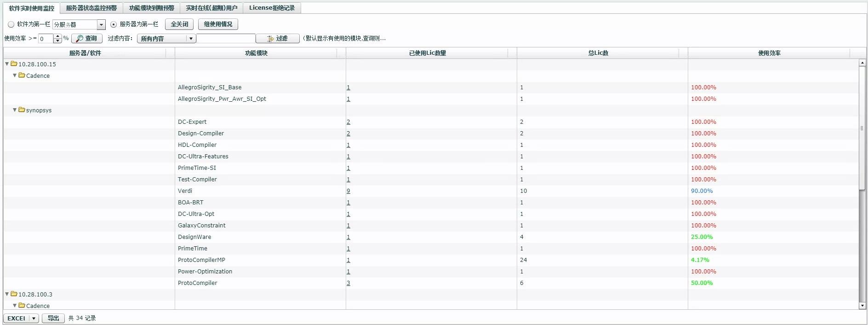Click the scroll up arrow of table
Viewport: 868px width, 325px height.
(862, 63)
